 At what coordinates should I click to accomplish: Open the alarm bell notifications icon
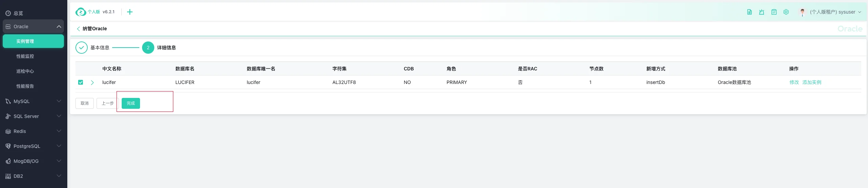pyautogui.click(x=762, y=12)
